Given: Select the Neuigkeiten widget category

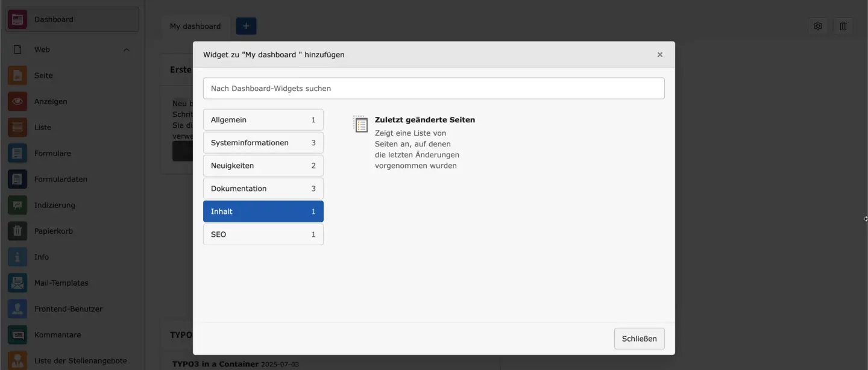Looking at the screenshot, I should [x=263, y=166].
